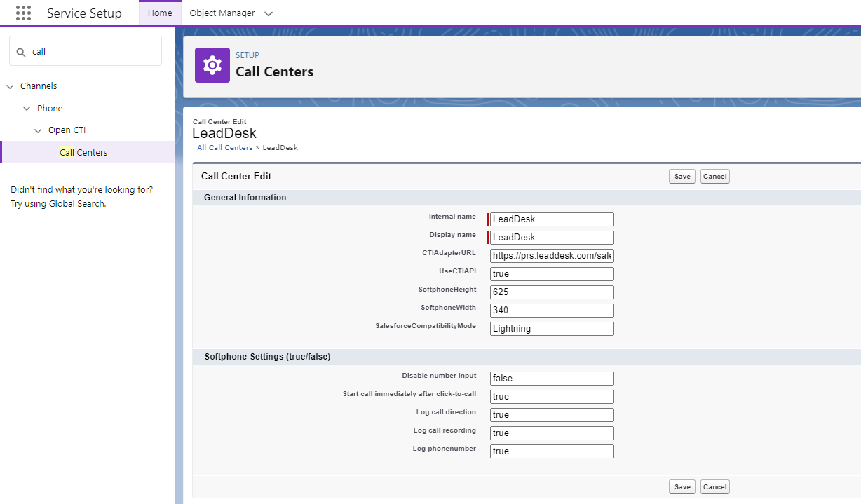Click the Open CTI label in the tree
Screen dimensions: 861x504
(x=67, y=130)
